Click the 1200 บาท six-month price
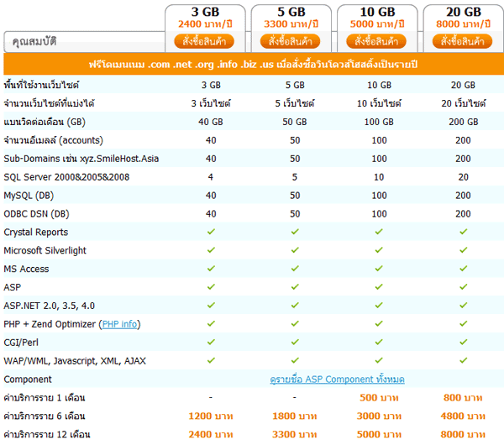 point(211,416)
